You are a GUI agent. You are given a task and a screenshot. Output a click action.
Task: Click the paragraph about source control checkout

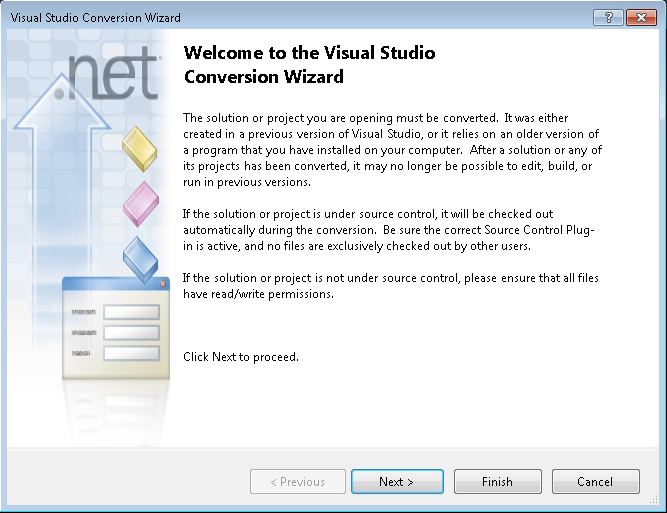point(392,230)
